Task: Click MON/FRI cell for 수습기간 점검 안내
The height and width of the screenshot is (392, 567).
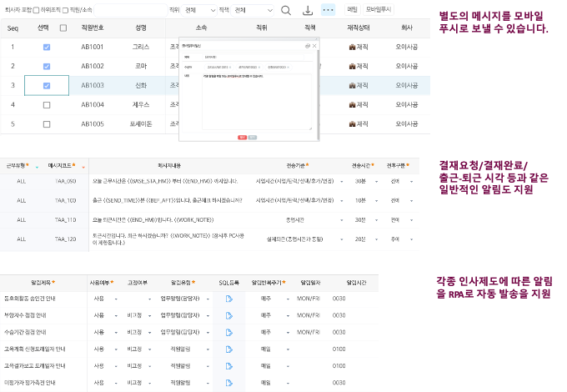Action: click(309, 332)
